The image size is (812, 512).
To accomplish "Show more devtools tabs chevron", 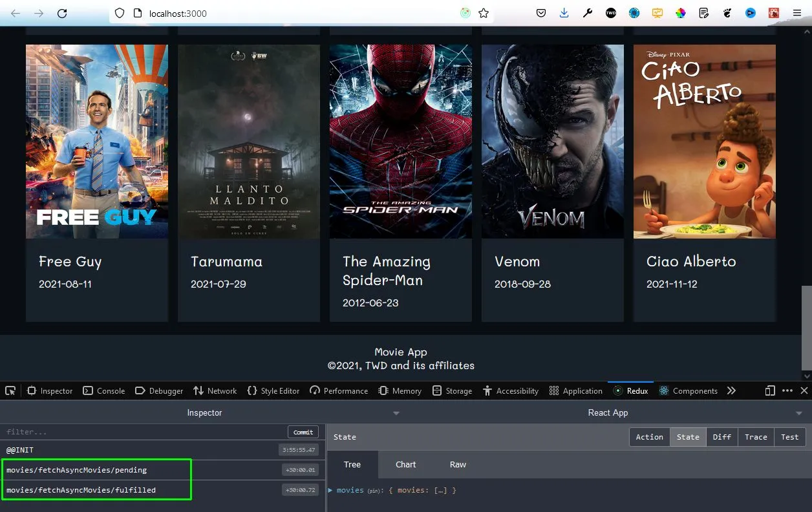I will coord(731,390).
